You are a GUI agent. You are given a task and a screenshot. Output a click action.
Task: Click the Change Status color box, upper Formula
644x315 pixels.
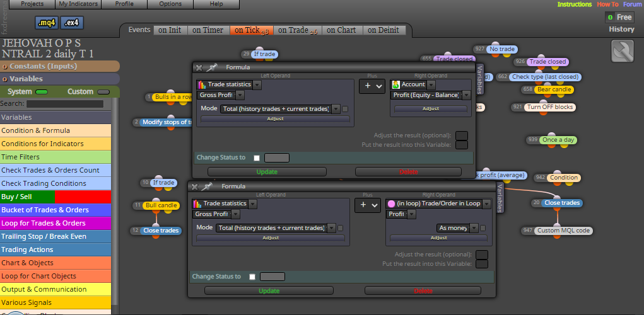pos(277,158)
